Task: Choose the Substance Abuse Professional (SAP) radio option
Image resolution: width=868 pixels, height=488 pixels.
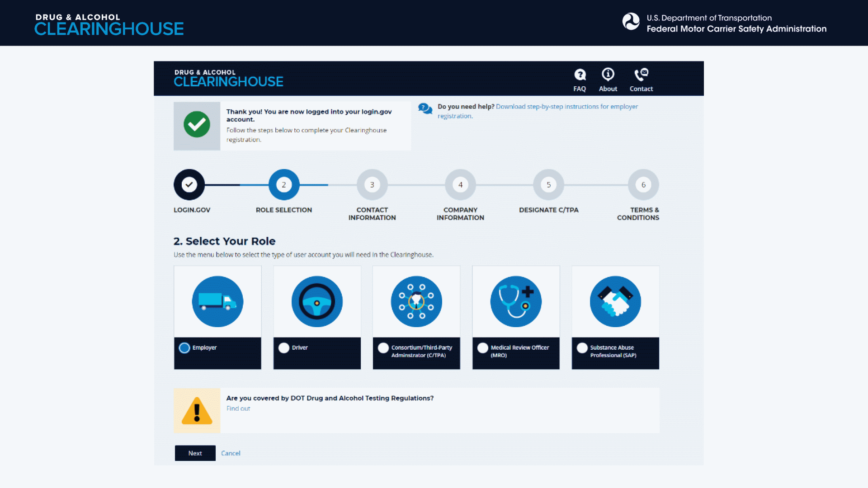Action: pyautogui.click(x=582, y=348)
